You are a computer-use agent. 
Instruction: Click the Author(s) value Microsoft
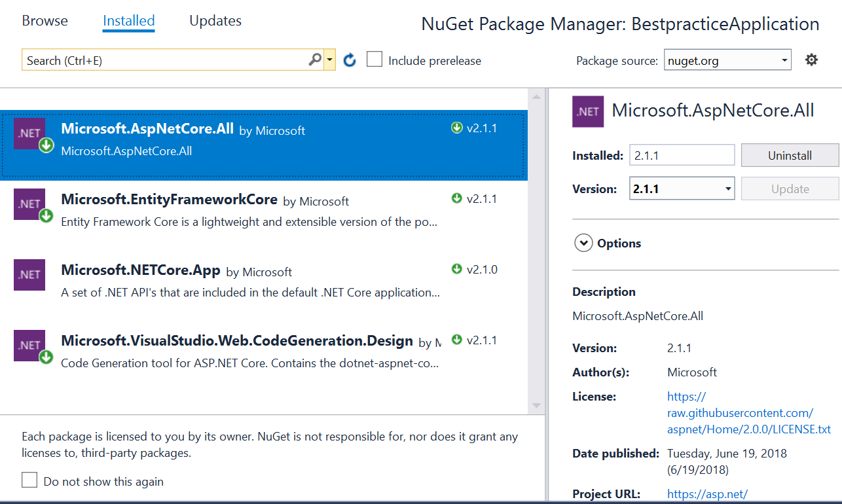[692, 372]
